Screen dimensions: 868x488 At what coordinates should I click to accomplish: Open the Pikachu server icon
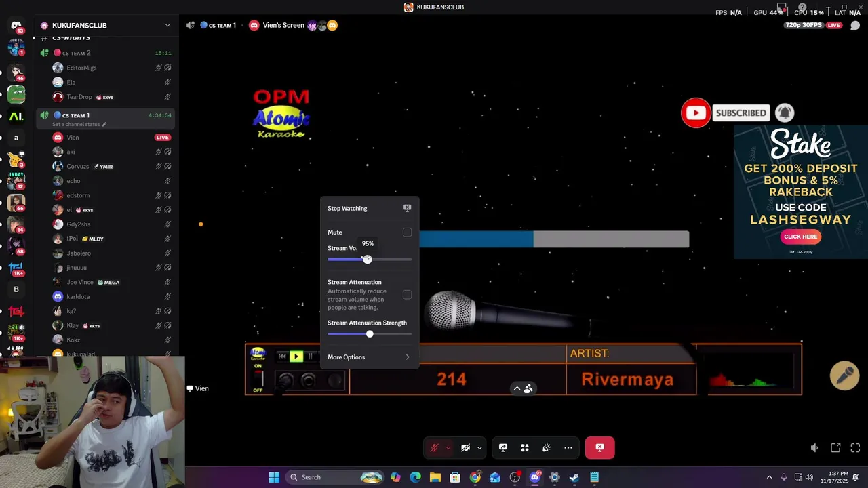[x=16, y=159]
